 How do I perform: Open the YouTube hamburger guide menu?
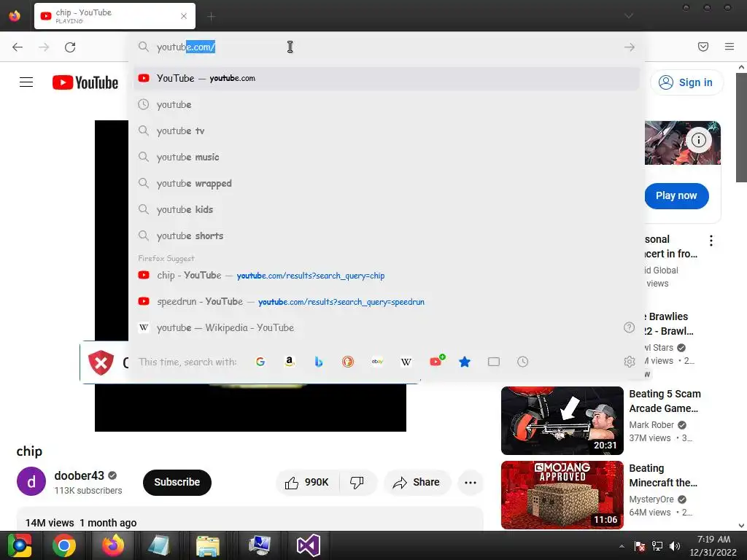tap(26, 82)
